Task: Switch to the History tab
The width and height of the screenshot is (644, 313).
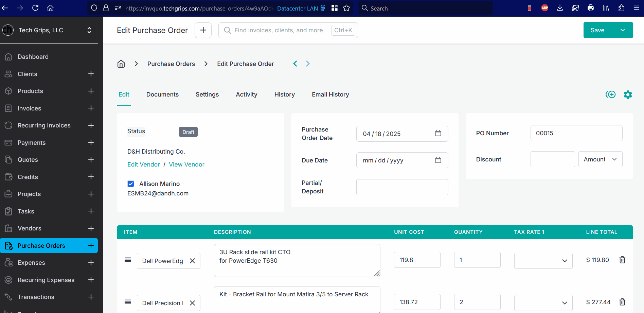Action: 285,94
